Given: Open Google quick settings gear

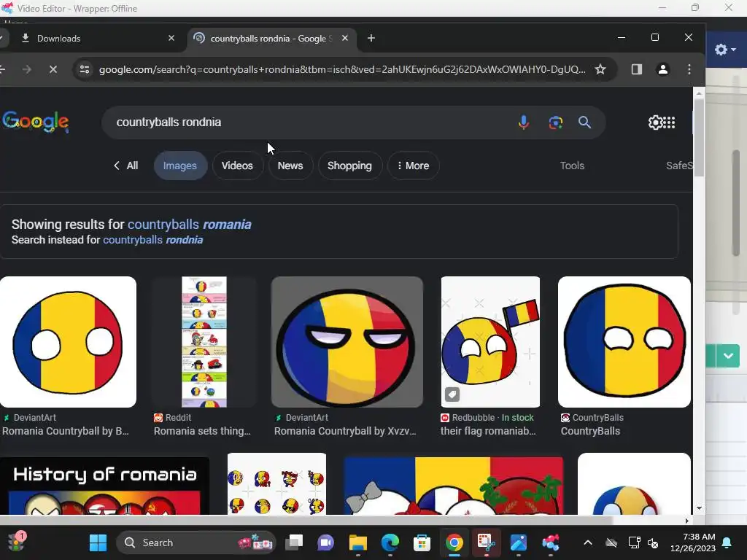Looking at the screenshot, I should coord(656,122).
